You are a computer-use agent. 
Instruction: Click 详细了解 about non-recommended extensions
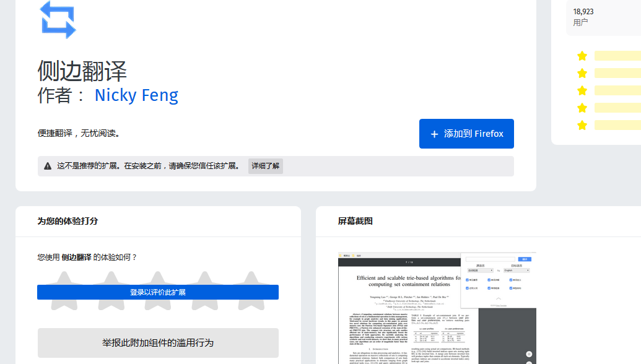[x=265, y=166]
